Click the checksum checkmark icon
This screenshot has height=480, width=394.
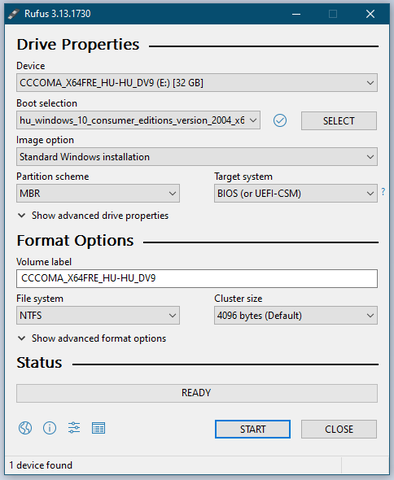pyautogui.click(x=280, y=120)
